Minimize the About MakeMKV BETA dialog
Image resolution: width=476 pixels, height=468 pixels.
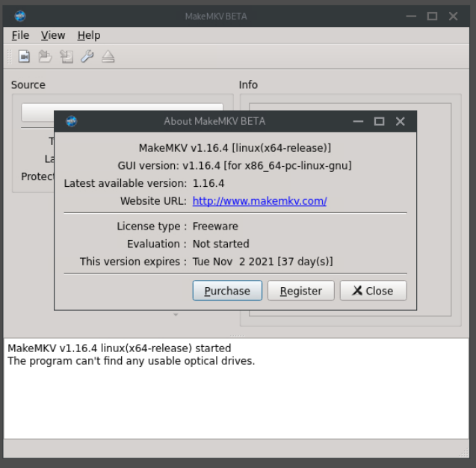pos(358,121)
